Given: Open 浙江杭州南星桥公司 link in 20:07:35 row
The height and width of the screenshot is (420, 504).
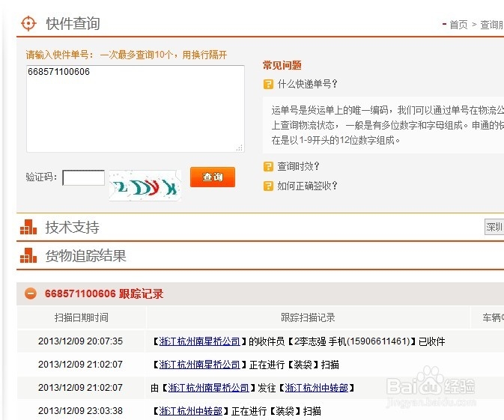Looking at the screenshot, I should 200,341.
